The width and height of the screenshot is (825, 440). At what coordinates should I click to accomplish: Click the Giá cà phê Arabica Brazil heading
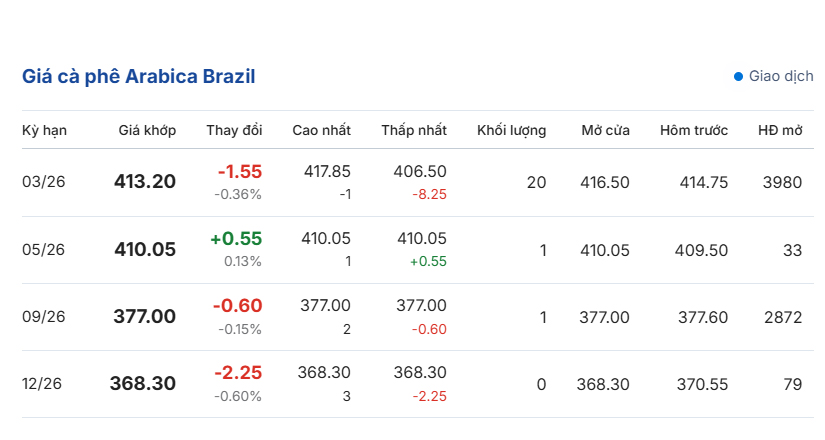tap(139, 76)
